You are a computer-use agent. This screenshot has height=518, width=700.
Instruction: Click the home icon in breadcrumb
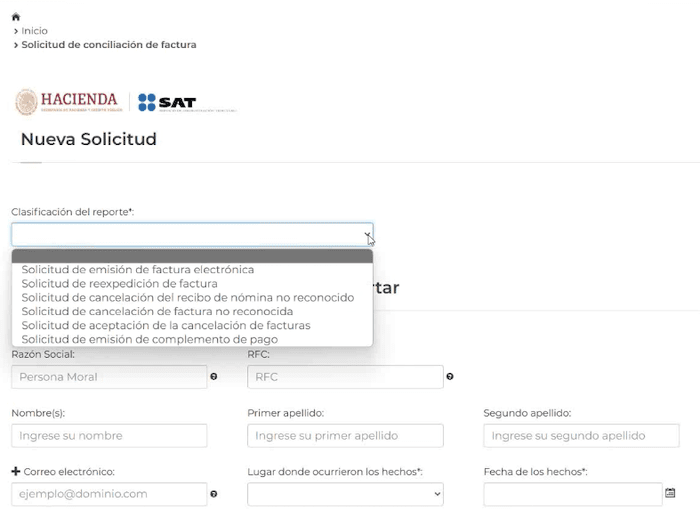pos(15,17)
